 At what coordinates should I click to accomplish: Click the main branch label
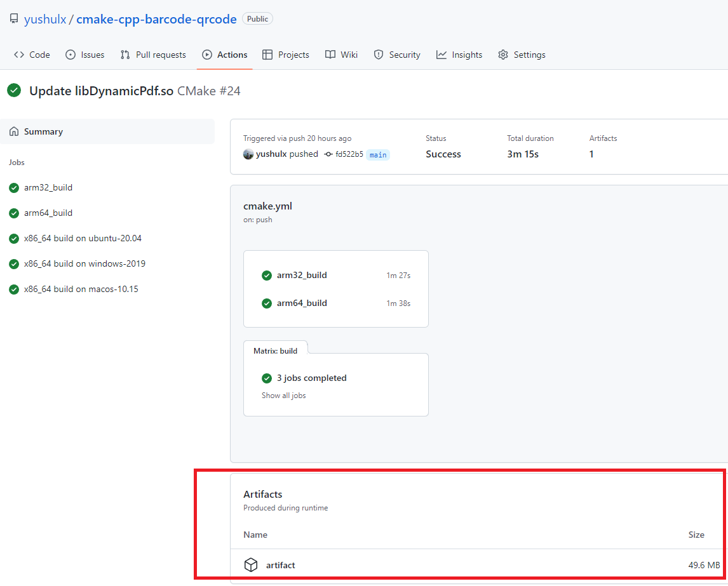coord(378,155)
